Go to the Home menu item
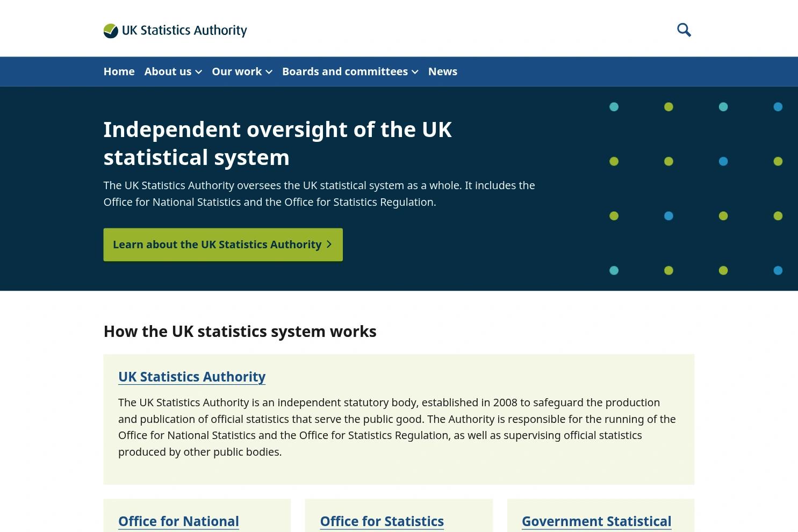 click(119, 71)
